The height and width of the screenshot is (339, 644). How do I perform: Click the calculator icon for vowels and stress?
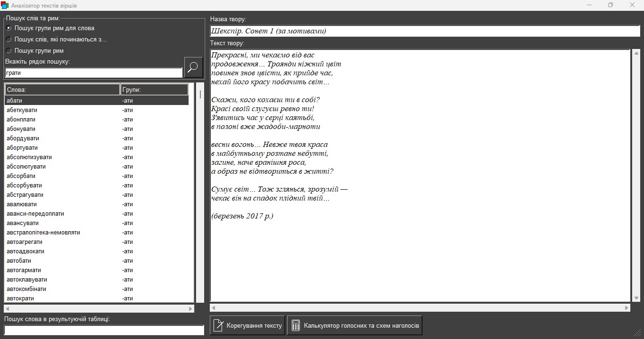(296, 325)
